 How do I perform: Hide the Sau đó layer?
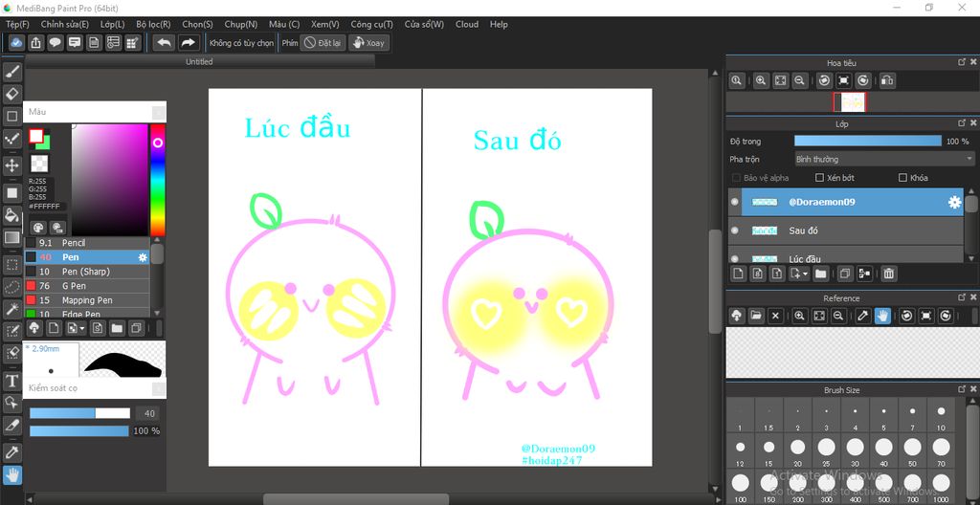[x=734, y=231]
